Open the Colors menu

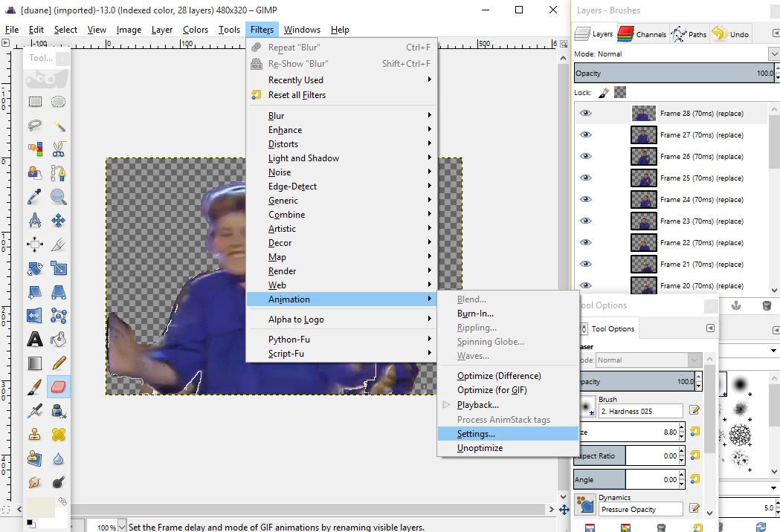point(196,30)
